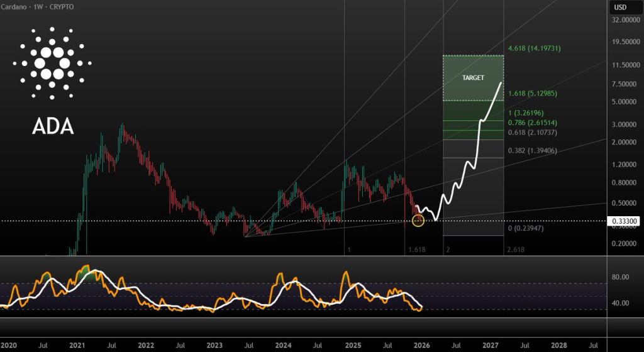Click the 40.00 level on RSI scale

coord(620,303)
